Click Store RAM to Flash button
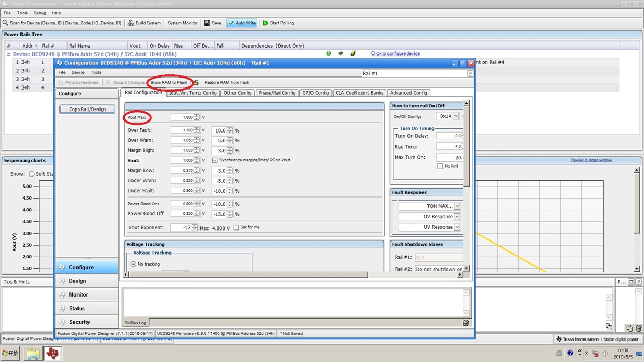Viewport: 644px width, 362px height. (169, 82)
